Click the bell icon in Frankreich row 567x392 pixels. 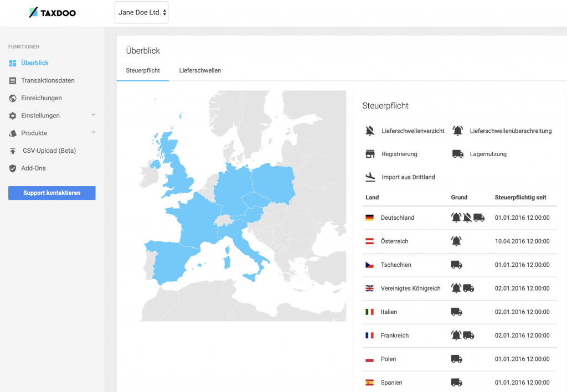click(x=456, y=335)
